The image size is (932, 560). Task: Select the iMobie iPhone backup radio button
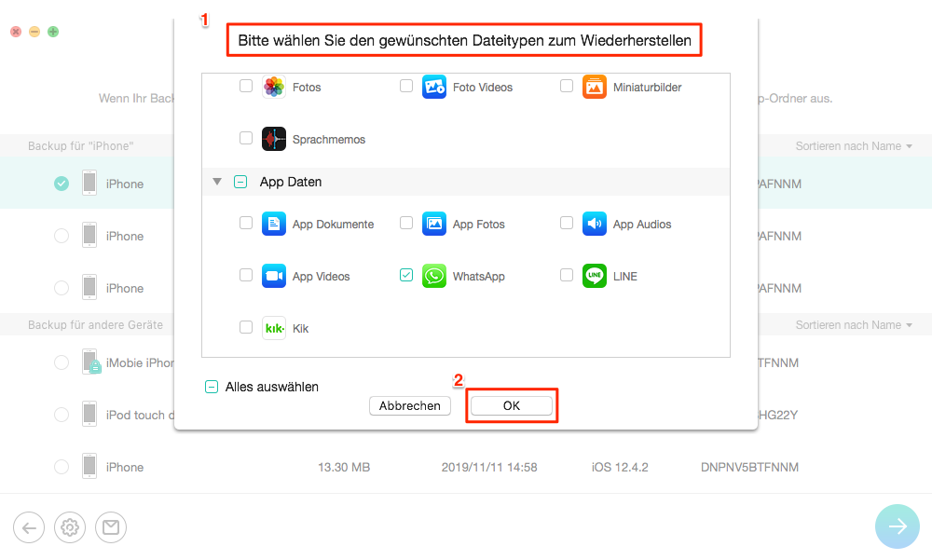(62, 362)
